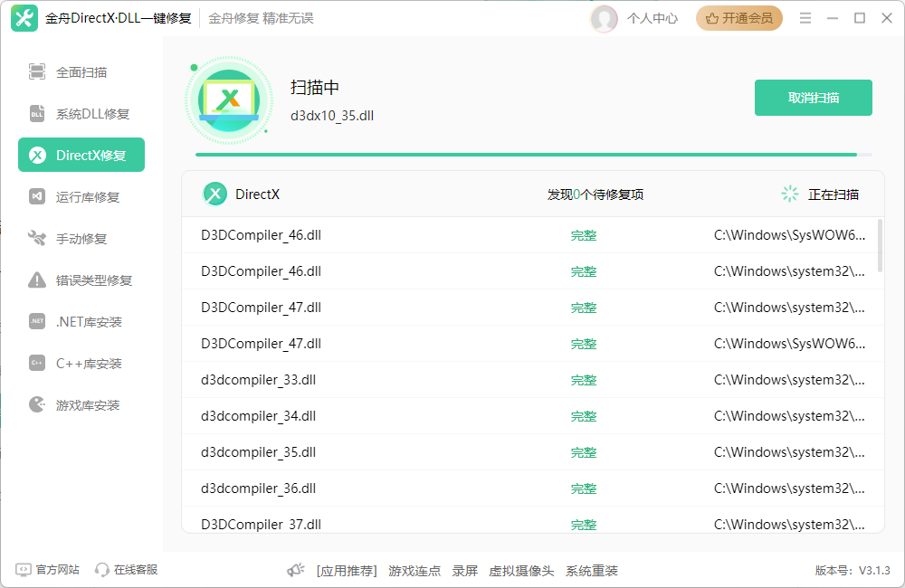Screen dimensions: 905x588
Task: Click the 手动修复 tools icon
Action: tap(37, 238)
